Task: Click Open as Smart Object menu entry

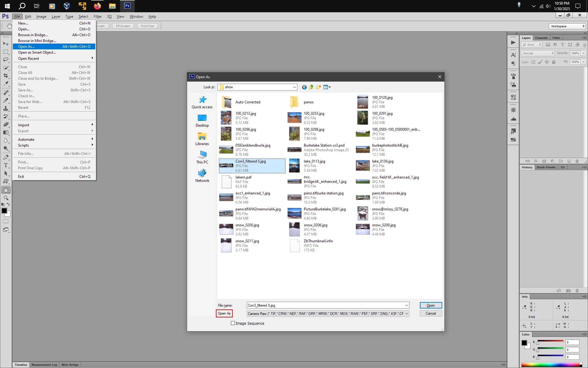Action: [x=37, y=52]
